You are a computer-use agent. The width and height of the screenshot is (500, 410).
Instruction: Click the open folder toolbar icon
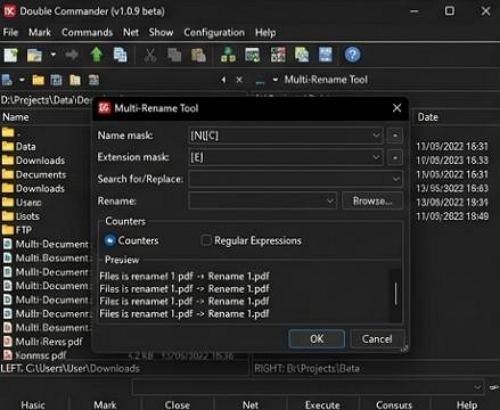coord(34,55)
